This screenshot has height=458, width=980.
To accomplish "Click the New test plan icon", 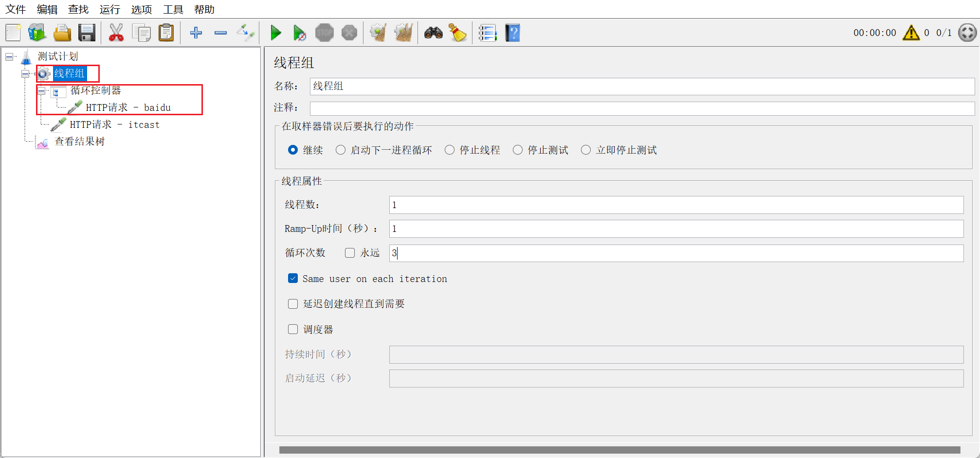I will pos(13,33).
